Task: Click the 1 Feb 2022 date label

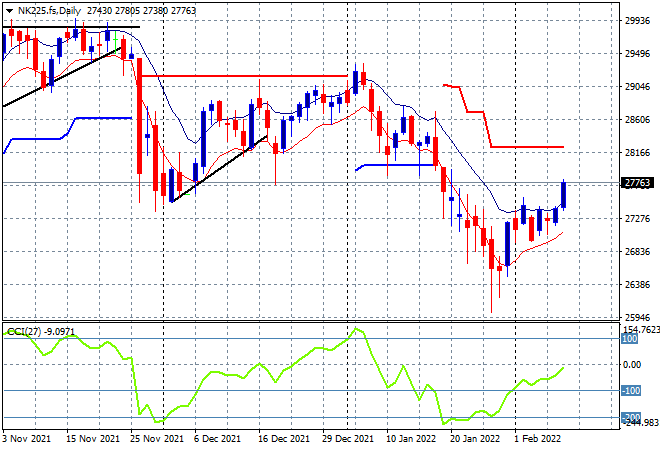Action: coord(538,439)
